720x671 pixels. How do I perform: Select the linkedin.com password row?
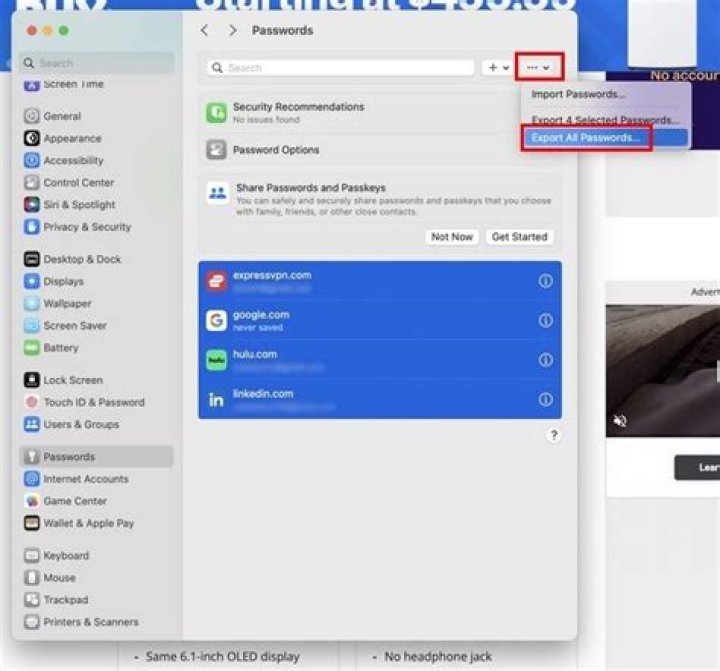(380, 399)
